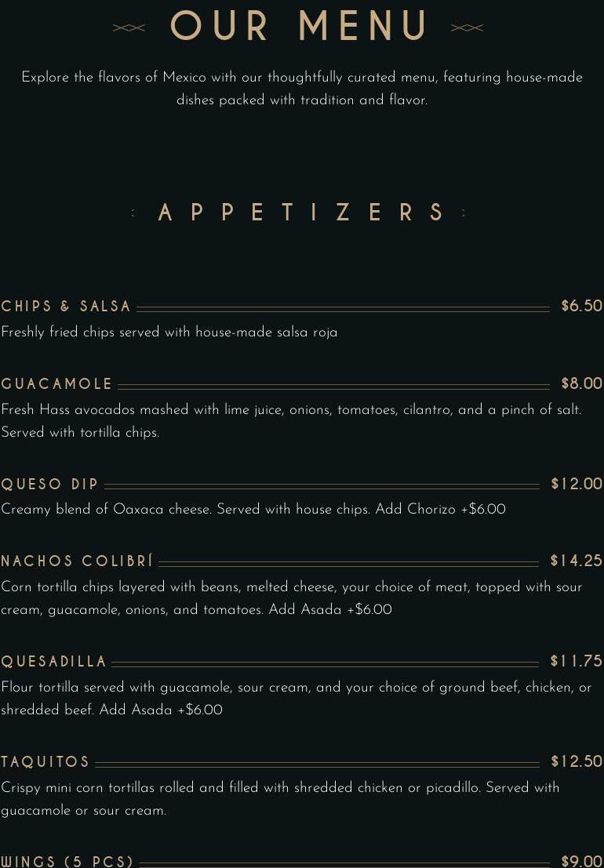This screenshot has height=868, width=604.
Task: Click the $8.00 Guacamole price
Action: pyautogui.click(x=581, y=383)
